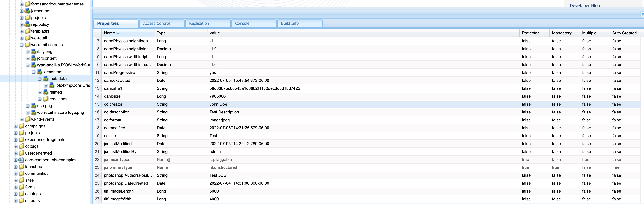Viewport: 644px width, 204px height.
Task: Click the Build Info button tab
Action: [290, 23]
